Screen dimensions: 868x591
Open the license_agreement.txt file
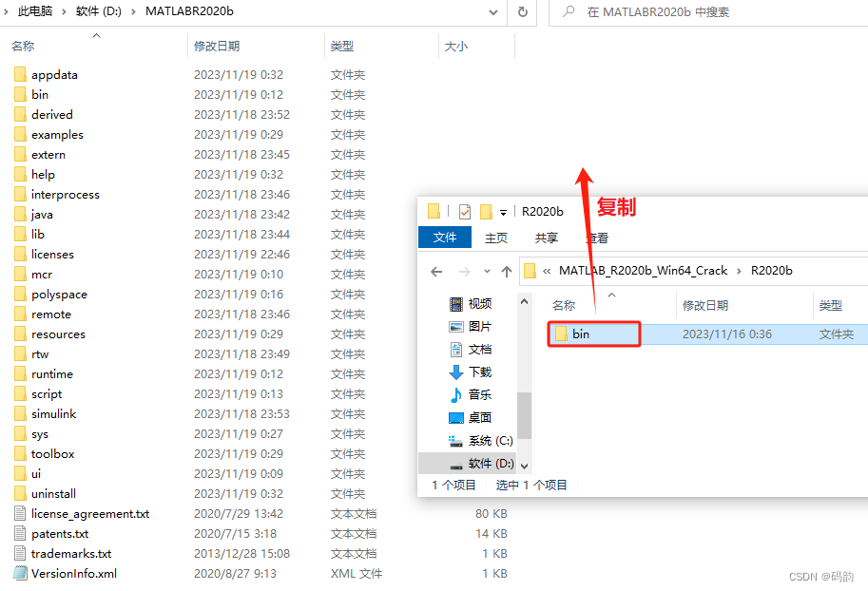88,513
